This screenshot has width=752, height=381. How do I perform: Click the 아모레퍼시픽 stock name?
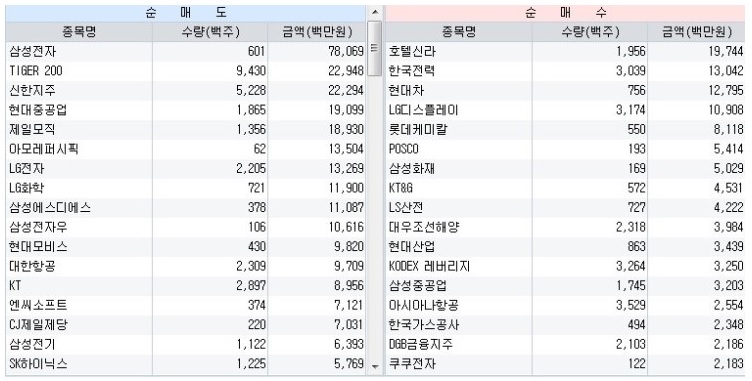[44, 149]
